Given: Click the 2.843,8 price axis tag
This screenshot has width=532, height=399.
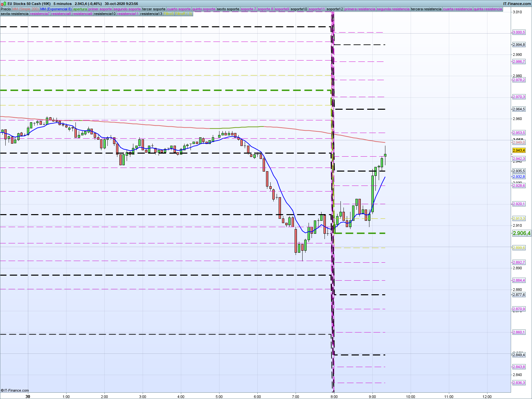Looking at the screenshot, I should (x=519, y=367).
